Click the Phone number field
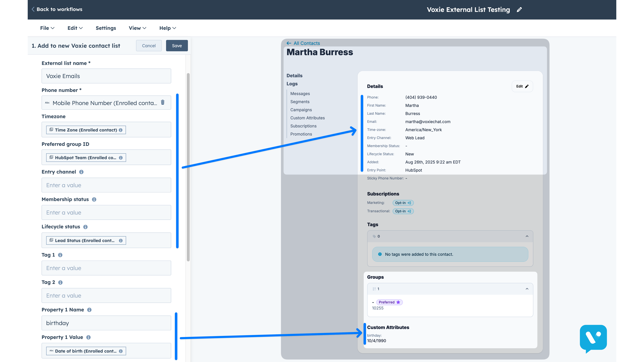644x362 pixels. (x=106, y=103)
